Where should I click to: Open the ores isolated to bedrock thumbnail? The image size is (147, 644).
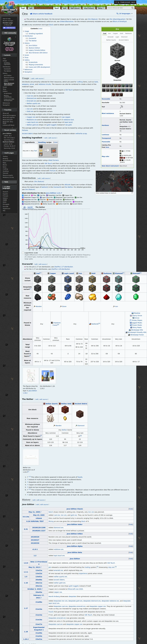pos(114,181)
